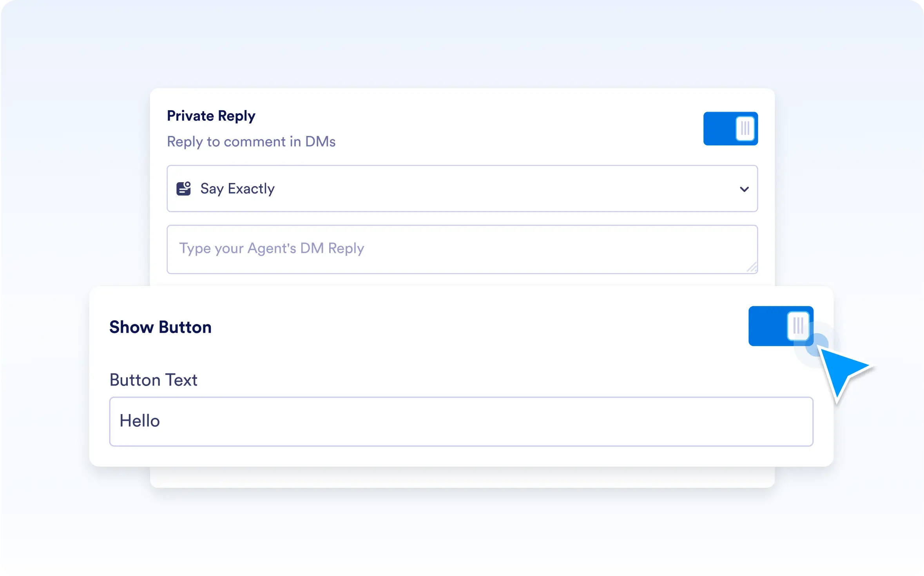Click the Button Text field containing Hello
The height and width of the screenshot is (576, 924).
[x=461, y=422]
